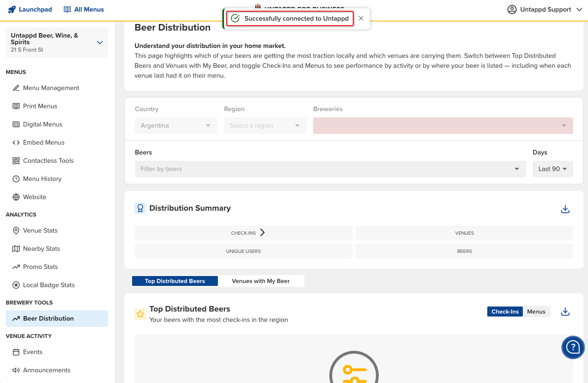The height and width of the screenshot is (383, 588).
Task: Open Menu Management page
Action: pos(51,88)
